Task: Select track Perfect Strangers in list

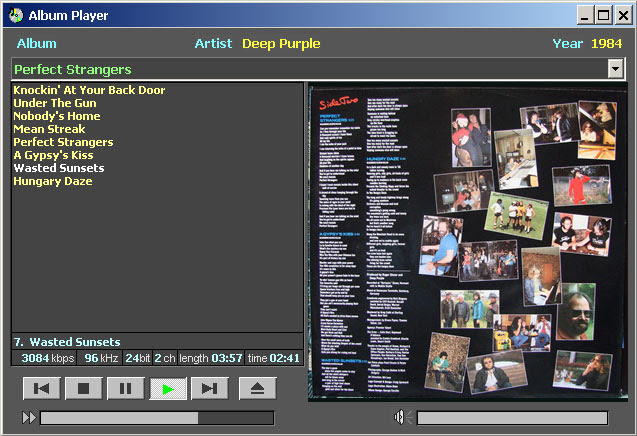Action: click(x=63, y=142)
